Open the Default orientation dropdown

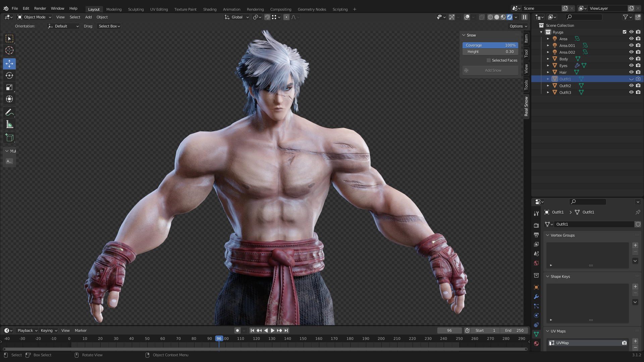pyautogui.click(x=63, y=26)
